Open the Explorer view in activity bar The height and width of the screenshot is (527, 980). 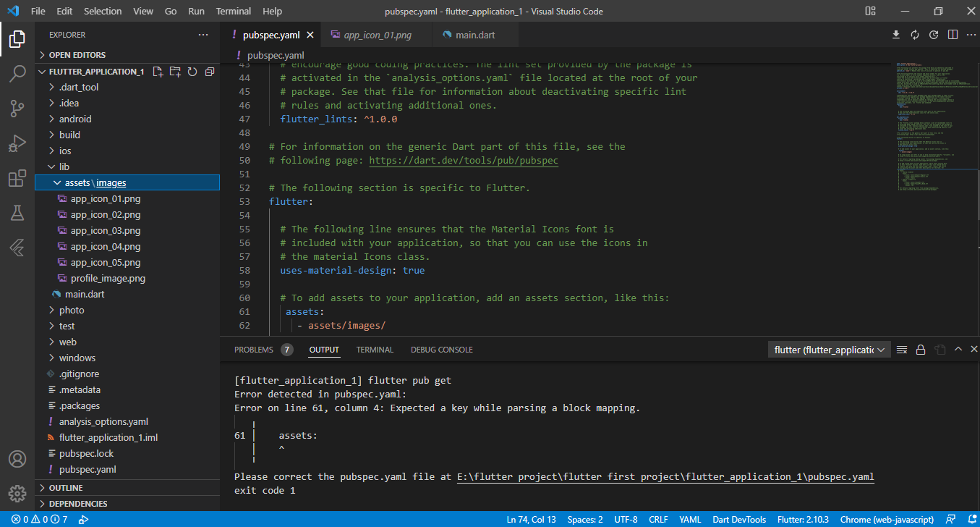point(17,39)
